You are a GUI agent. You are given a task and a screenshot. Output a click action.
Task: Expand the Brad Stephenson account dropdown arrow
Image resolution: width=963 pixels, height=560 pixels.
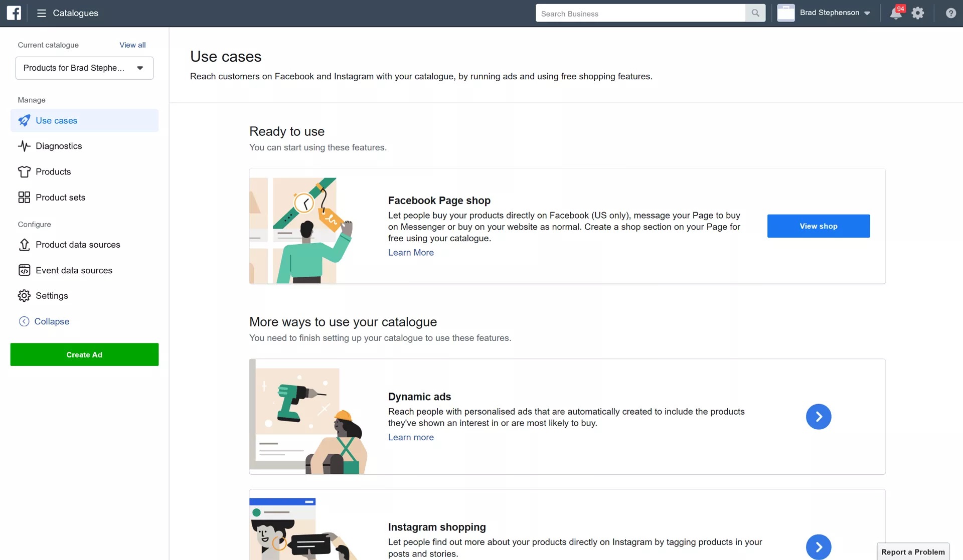867,14
